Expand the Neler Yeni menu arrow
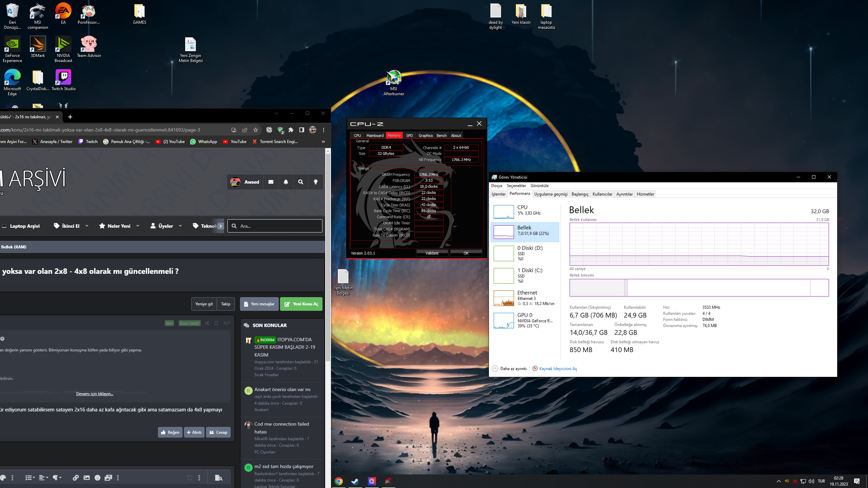The height and width of the screenshot is (488, 868). pyautogui.click(x=138, y=226)
